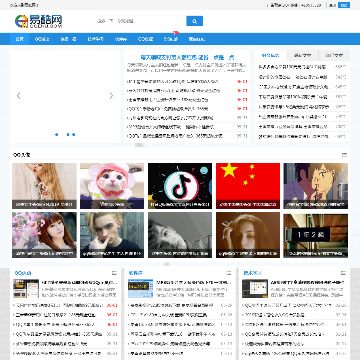The image size is (360, 360).
Task: Switch to the middle tab in right article panel
Action: coord(303,55)
